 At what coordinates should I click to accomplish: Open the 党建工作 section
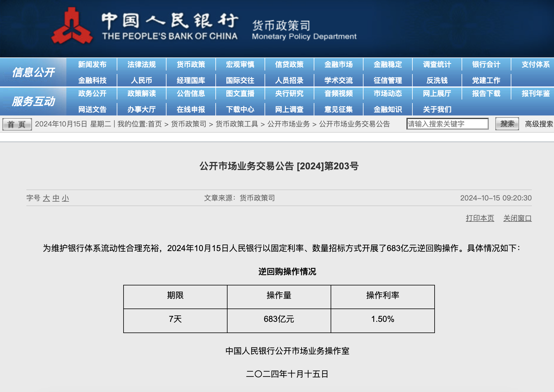(x=486, y=80)
